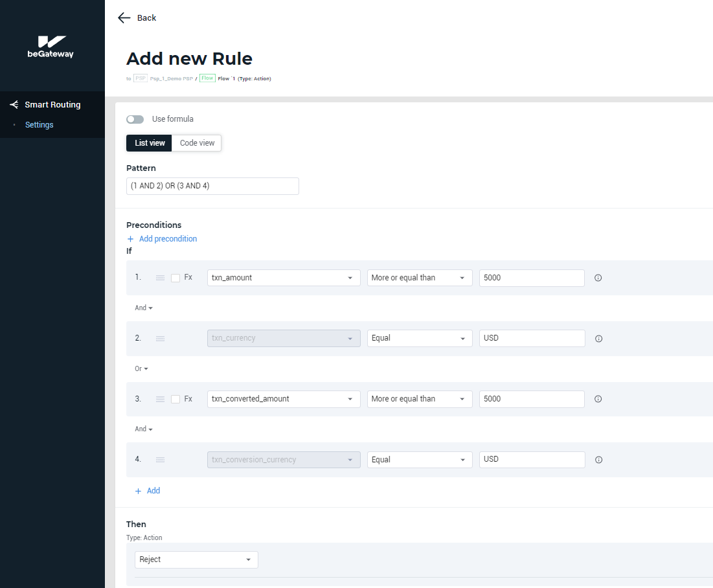The height and width of the screenshot is (588, 713).
Task: Expand the Or operator dropdown
Action: point(141,368)
